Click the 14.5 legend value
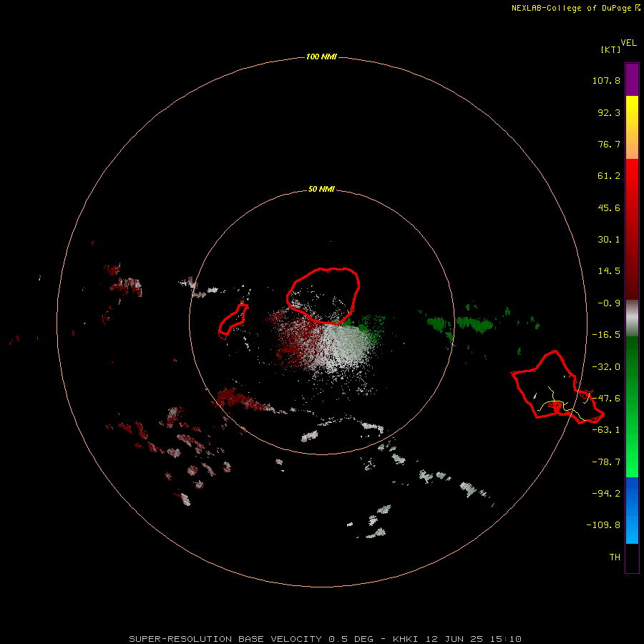 click(609, 271)
